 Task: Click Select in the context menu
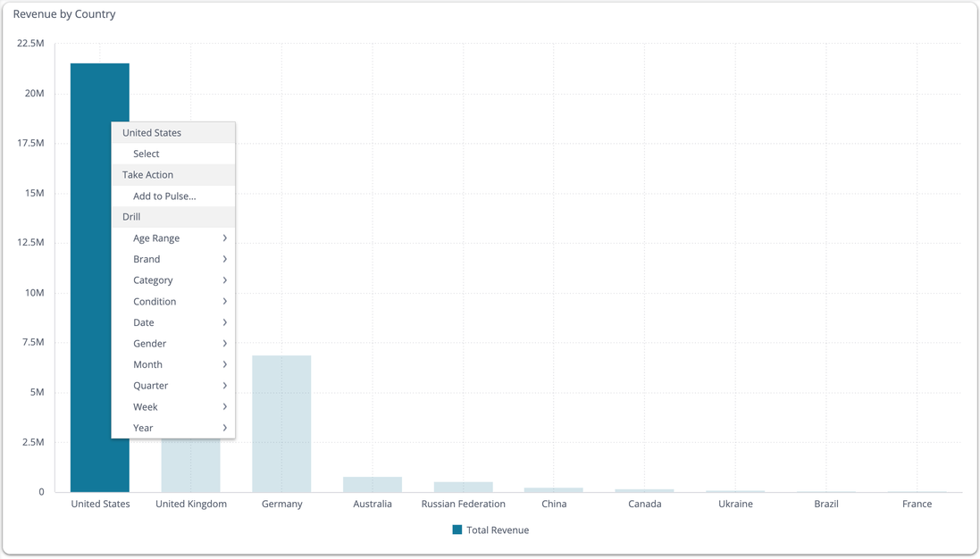(x=147, y=154)
